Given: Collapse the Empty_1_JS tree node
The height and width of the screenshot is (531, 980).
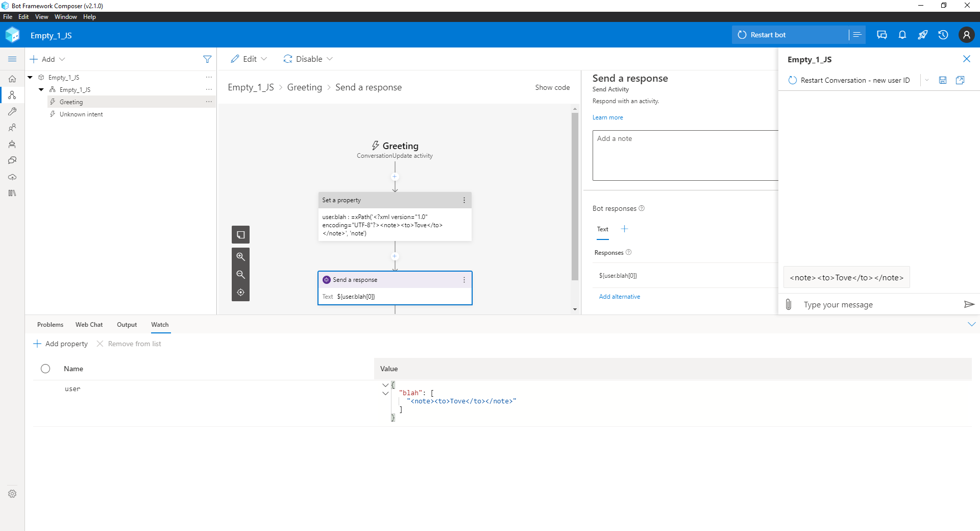Looking at the screenshot, I should point(29,77).
